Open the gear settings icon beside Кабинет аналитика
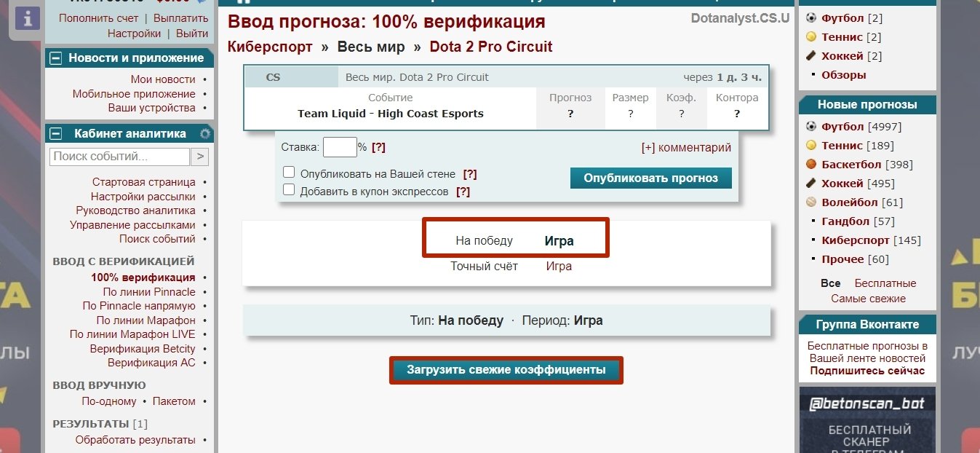Screen dimensions: 980x453 click(205, 134)
